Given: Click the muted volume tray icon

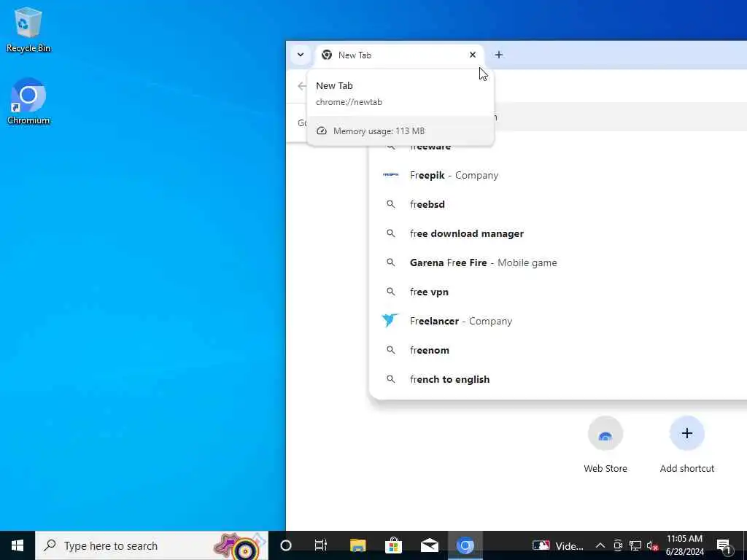Looking at the screenshot, I should (653, 545).
